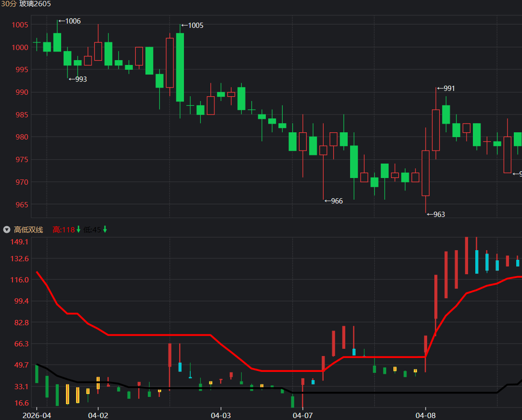Viewport: 522px width, 420px height.
Task: Click the 高低双线 indicator name
Action: [x=28, y=230]
